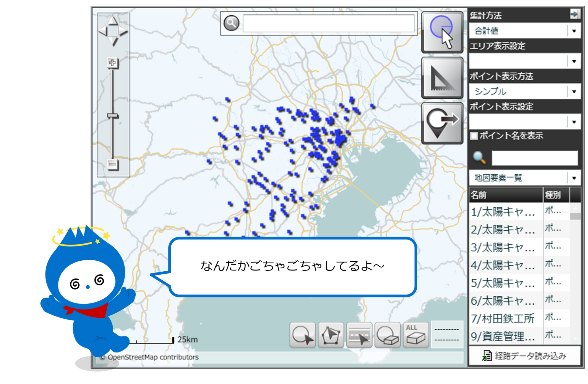588x384 pixels.
Task: Move the zoom slider handle
Action: [x=113, y=116]
